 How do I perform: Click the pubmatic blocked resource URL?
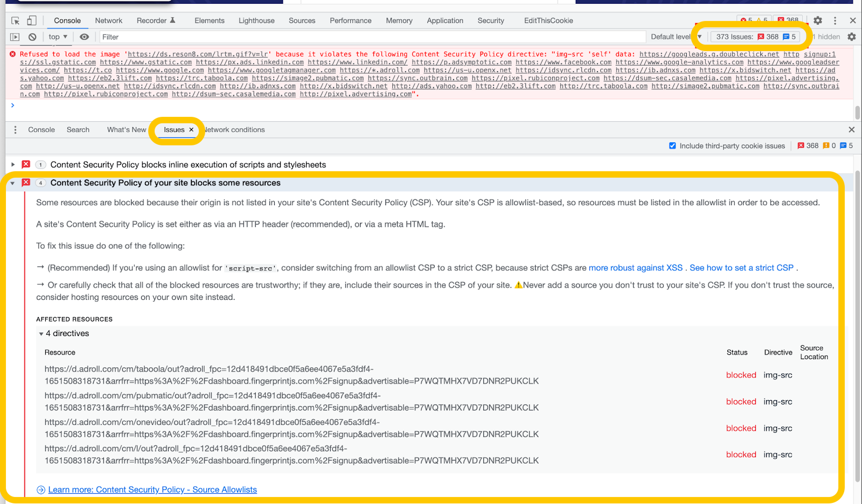[291, 402]
